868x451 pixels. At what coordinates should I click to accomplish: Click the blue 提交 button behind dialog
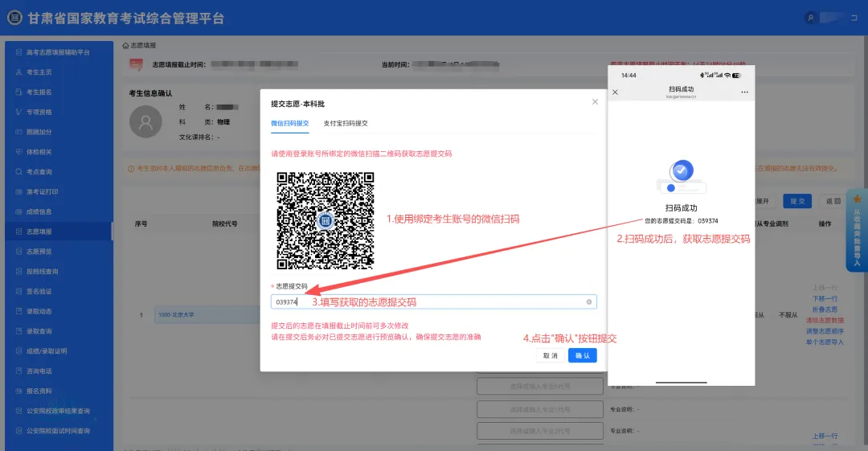[x=797, y=201]
